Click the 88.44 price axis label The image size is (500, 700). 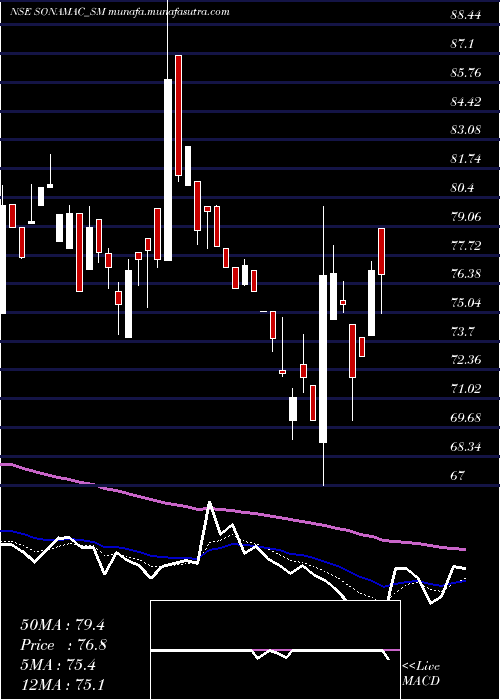coord(466,15)
